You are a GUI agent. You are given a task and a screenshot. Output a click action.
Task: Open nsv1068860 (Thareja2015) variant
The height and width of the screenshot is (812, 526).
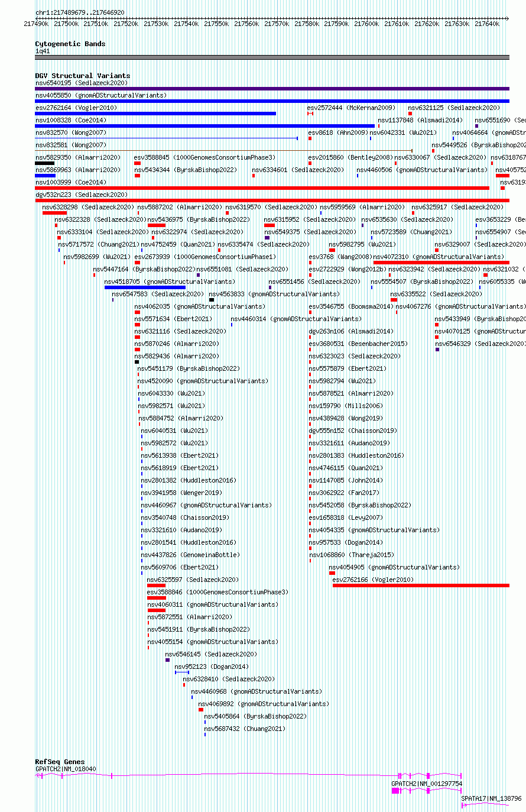pos(310,561)
